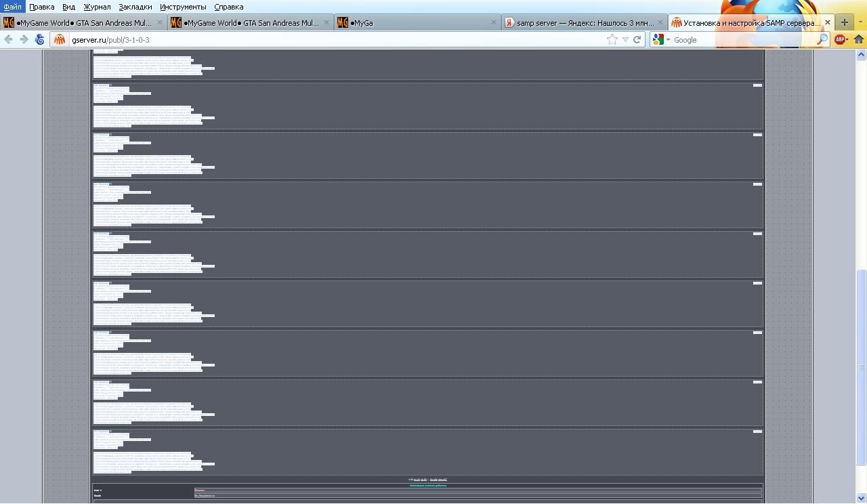Click the Adblock Plus ABP icon
This screenshot has height=504, width=867.
coord(840,39)
